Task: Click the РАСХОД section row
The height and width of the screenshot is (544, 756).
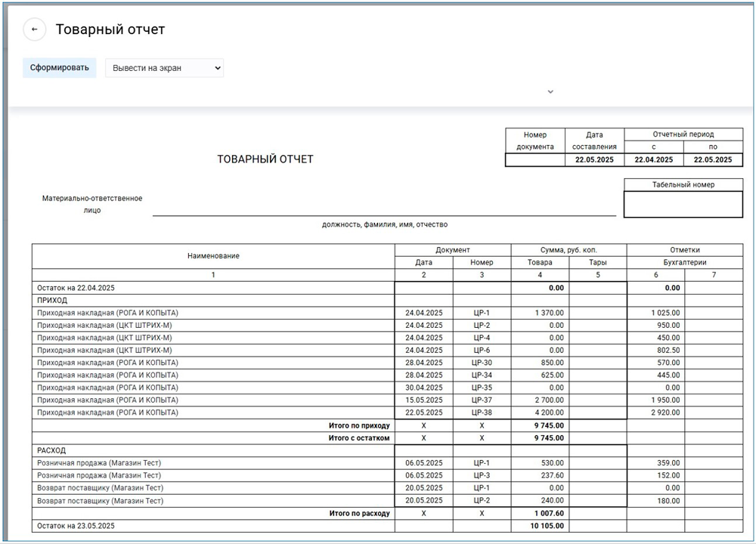Action: (x=53, y=450)
